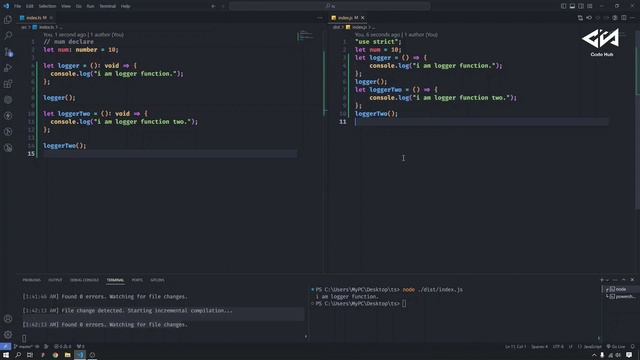Open the Source Control view
Image resolution: width=640 pixels, height=360 pixels.
[x=8, y=52]
